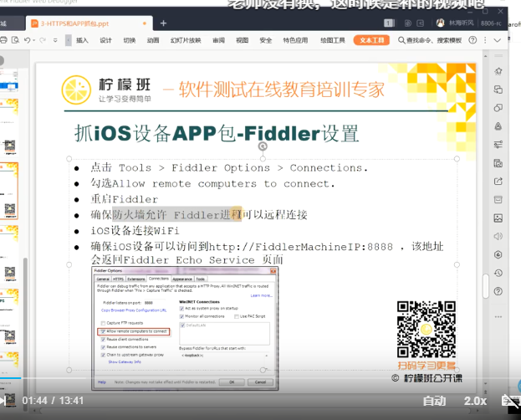Collapse the ribbon with the chevron

pos(498,40)
